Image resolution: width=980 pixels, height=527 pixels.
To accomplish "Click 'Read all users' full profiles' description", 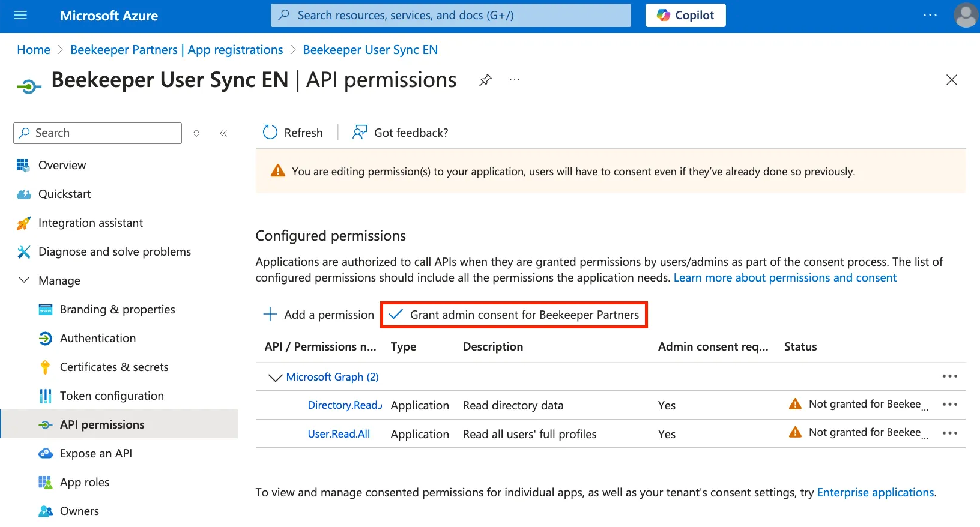I will click(x=530, y=434).
